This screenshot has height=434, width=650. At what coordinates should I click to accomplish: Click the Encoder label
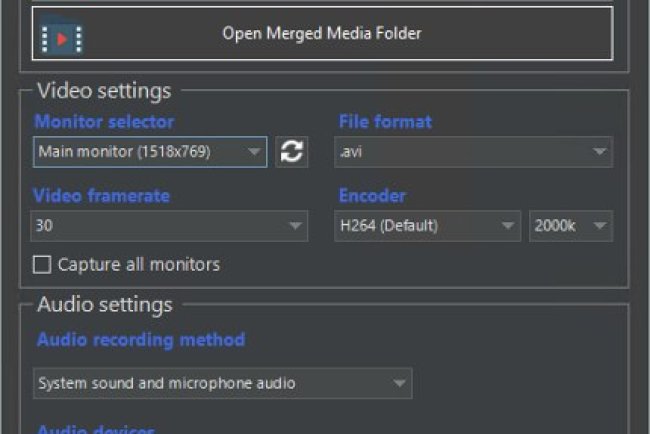pos(372,196)
